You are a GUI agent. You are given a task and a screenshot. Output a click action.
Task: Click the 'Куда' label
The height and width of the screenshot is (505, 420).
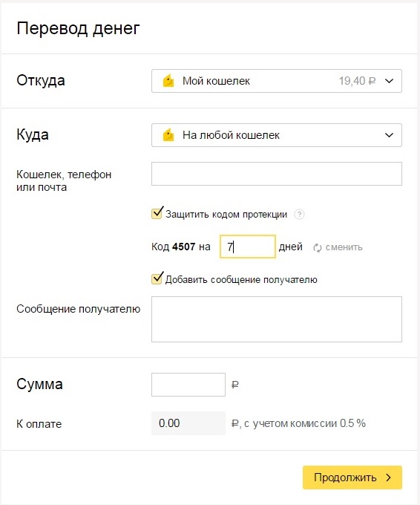pos(33,134)
